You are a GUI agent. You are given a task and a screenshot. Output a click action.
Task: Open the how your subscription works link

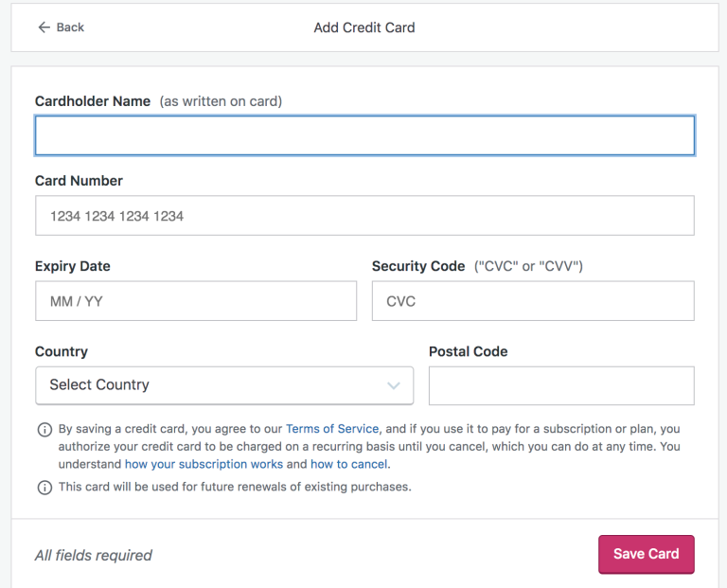pos(204,464)
